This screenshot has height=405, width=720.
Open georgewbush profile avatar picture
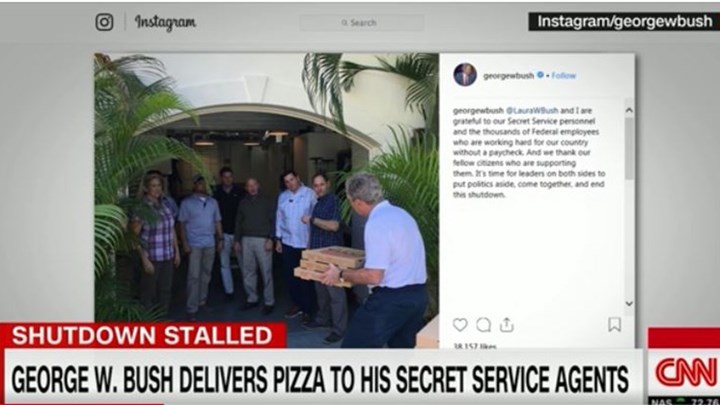(465, 75)
